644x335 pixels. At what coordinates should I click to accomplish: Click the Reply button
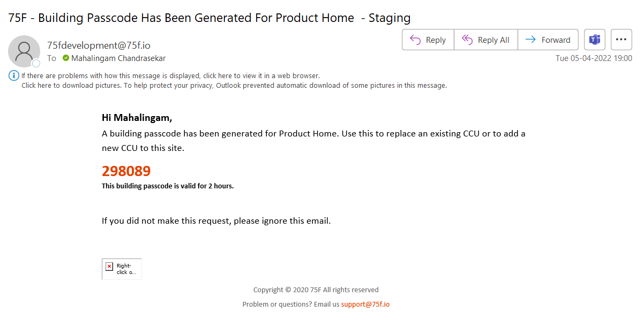(x=428, y=40)
